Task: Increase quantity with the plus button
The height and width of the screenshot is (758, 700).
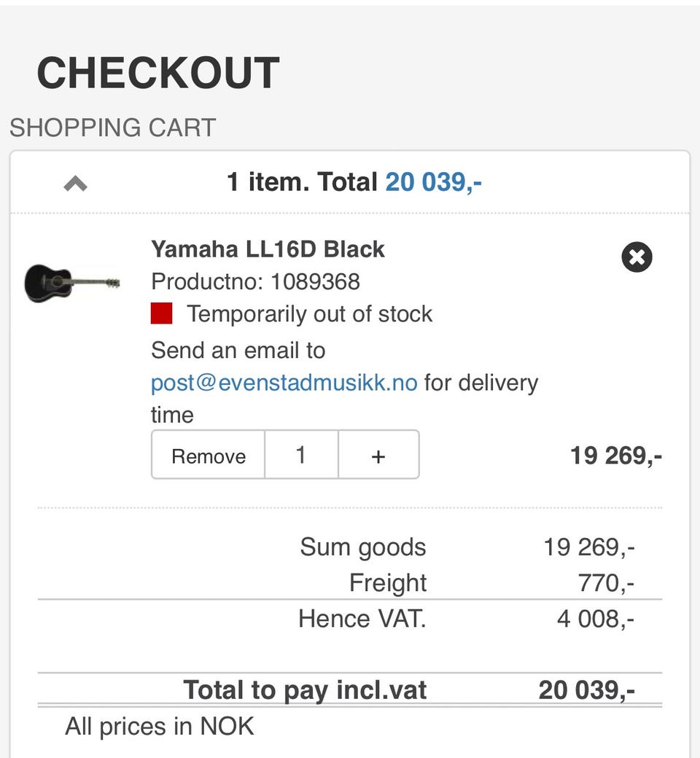Action: pyautogui.click(x=378, y=455)
